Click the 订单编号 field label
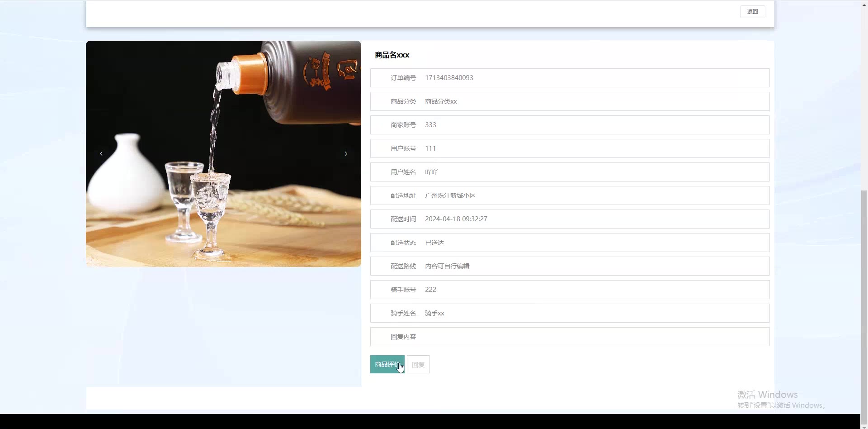The width and height of the screenshot is (868, 429). [x=403, y=78]
